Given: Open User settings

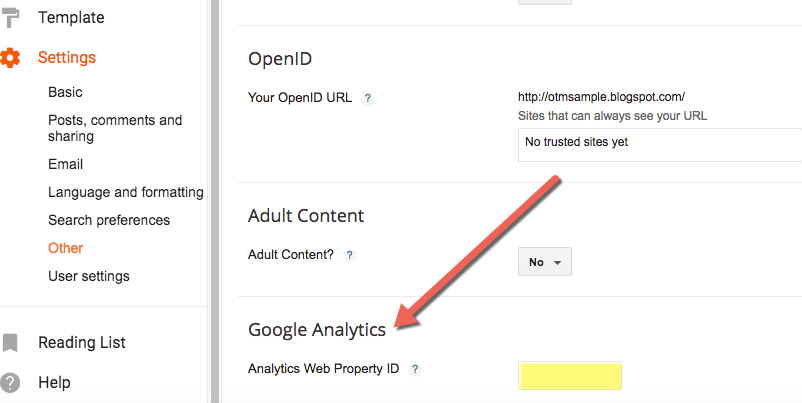Looking at the screenshot, I should click(x=89, y=277).
